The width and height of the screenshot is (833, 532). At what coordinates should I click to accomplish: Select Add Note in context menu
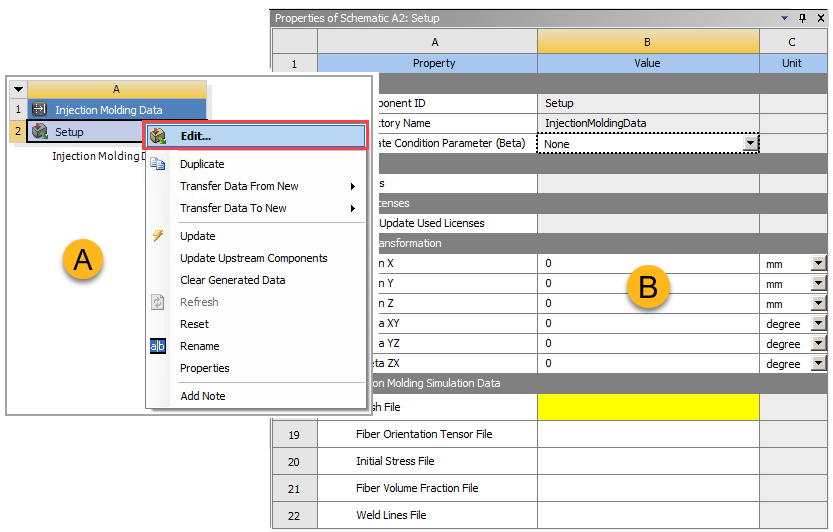(256, 396)
